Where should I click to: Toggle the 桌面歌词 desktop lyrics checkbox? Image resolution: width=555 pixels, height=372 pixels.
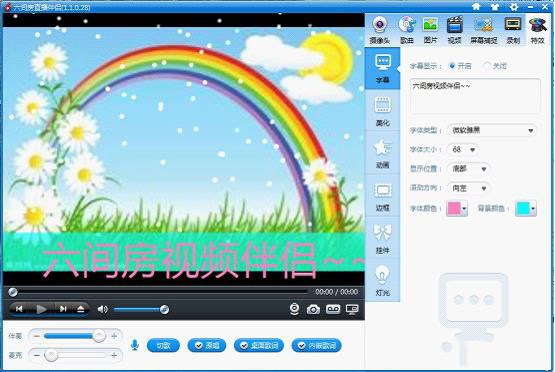[x=259, y=345]
